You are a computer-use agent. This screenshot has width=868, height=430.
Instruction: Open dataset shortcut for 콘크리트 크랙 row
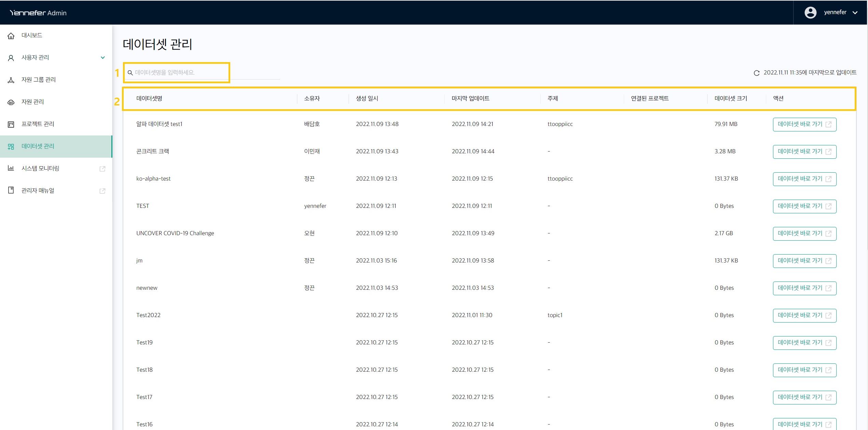point(804,152)
